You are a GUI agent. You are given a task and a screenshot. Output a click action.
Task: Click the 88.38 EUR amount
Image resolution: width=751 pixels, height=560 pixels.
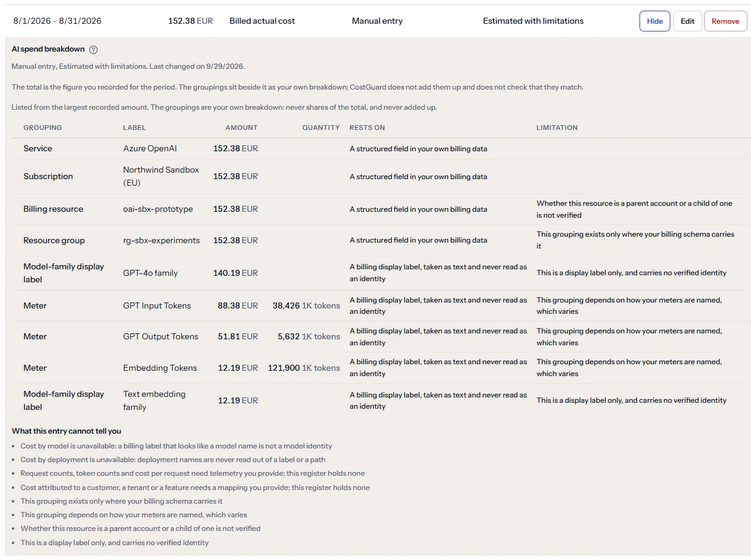click(x=238, y=306)
